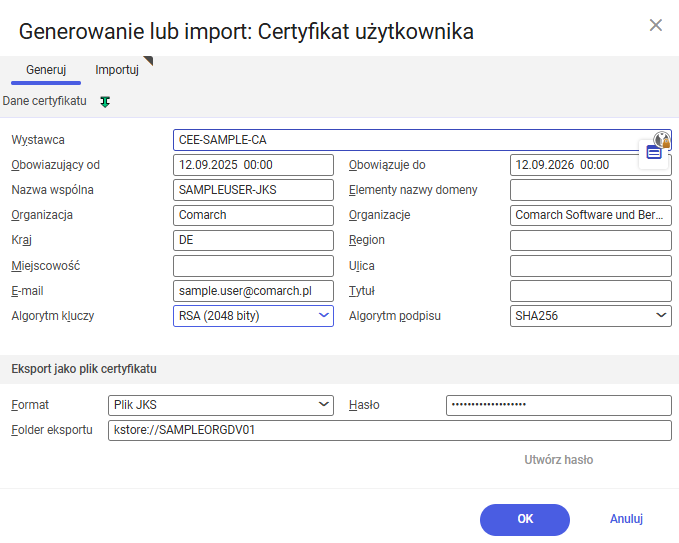Click the E-mail input field

252,291
